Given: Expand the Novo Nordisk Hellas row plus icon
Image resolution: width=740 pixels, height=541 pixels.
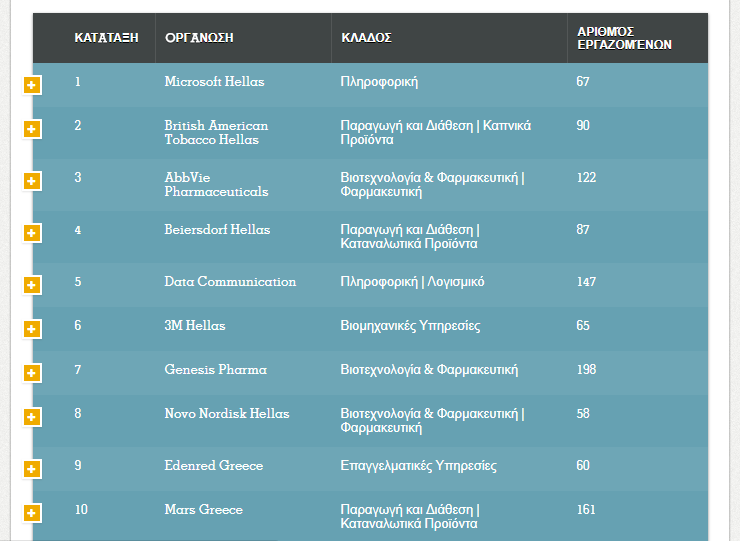Looking at the screenshot, I should tap(32, 417).
